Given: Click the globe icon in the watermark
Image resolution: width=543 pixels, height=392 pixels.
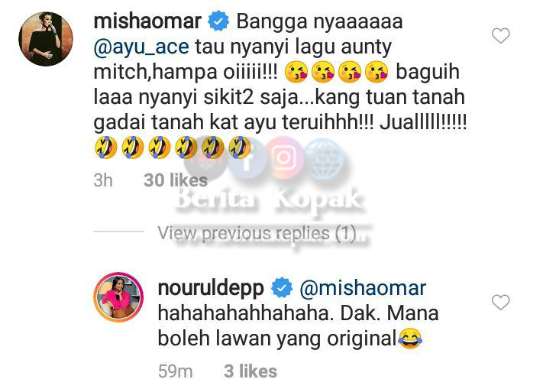Looking at the screenshot, I should (325, 159).
